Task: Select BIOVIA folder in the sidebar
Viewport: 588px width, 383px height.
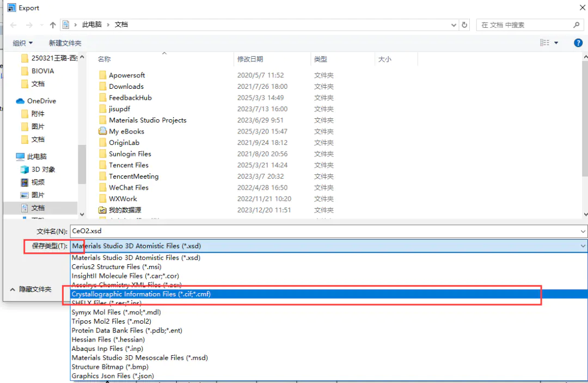Action: [x=42, y=71]
